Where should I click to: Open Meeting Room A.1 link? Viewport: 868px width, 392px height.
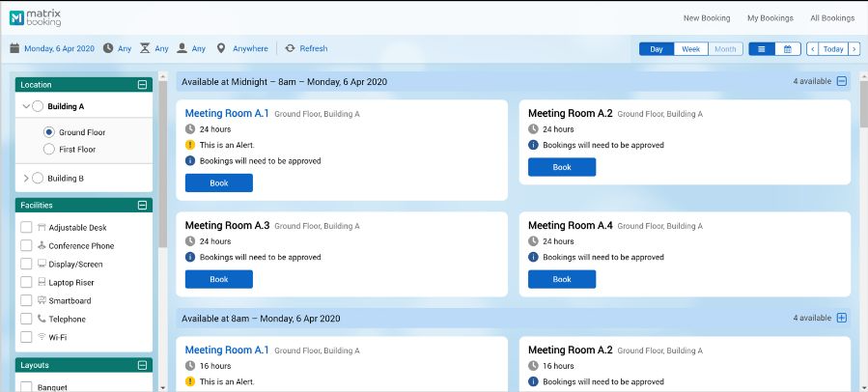pos(227,113)
